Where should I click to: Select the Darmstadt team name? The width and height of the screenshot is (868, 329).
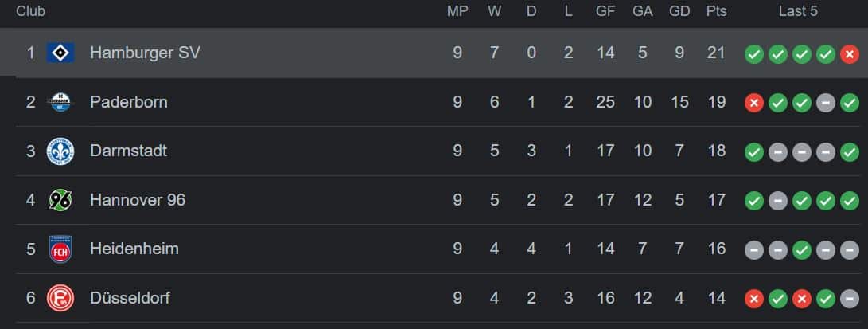[128, 151]
